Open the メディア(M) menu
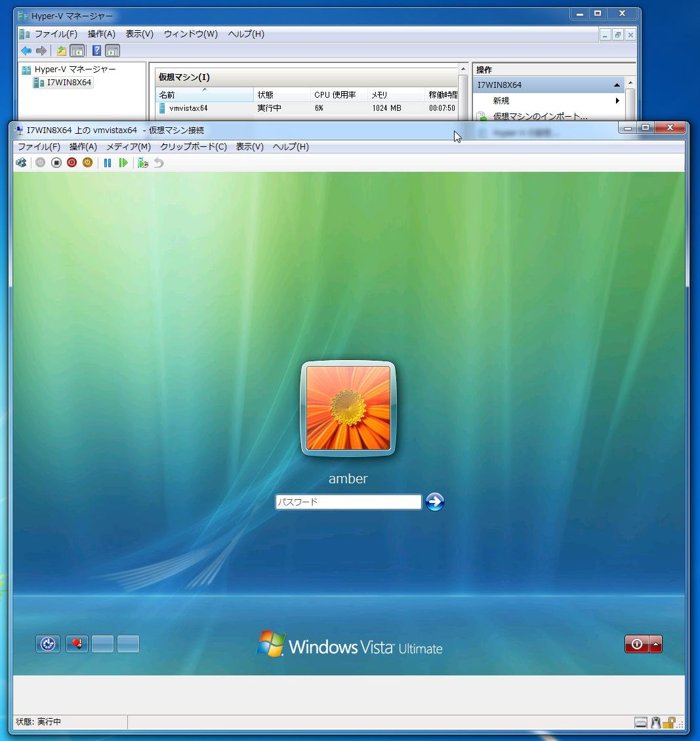This screenshot has width=700, height=741. [x=129, y=146]
